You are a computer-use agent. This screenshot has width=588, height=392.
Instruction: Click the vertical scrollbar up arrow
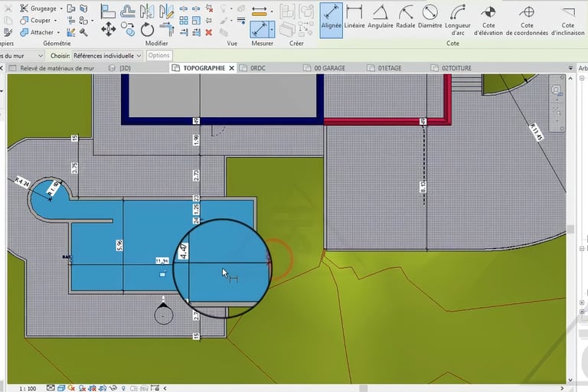(x=570, y=78)
